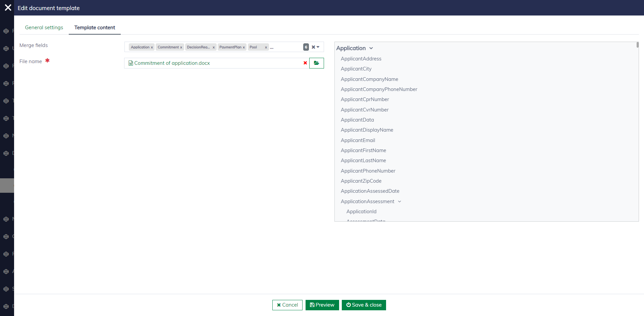Close the Edit document template dialog
Viewport: 644px width, 316px height.
point(8,8)
